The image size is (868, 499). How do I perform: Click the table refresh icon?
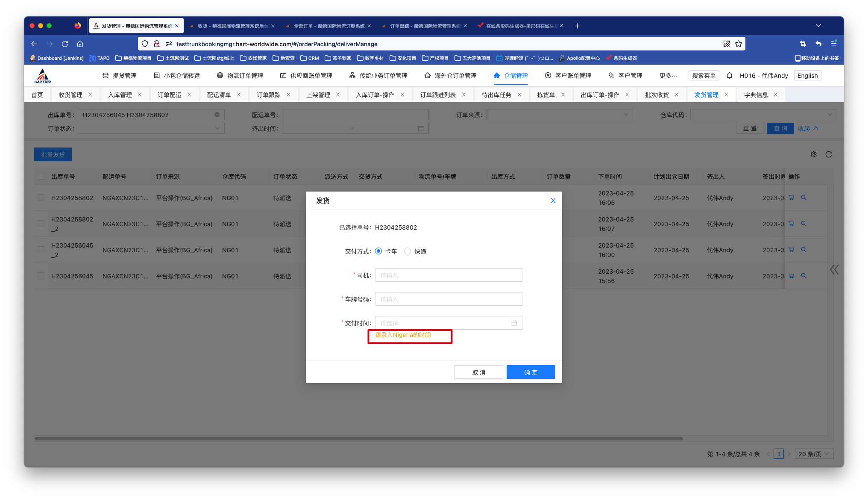tap(829, 154)
